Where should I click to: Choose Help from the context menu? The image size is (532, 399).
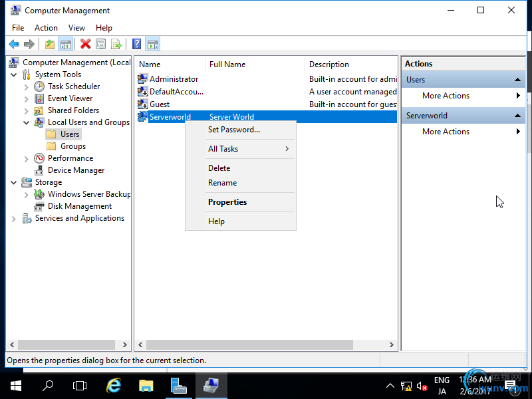241,221
